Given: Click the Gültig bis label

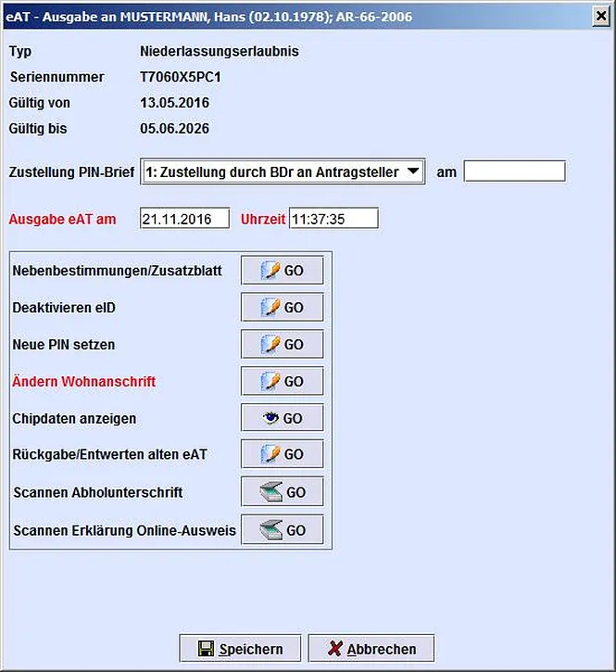Looking at the screenshot, I should pos(38,129).
